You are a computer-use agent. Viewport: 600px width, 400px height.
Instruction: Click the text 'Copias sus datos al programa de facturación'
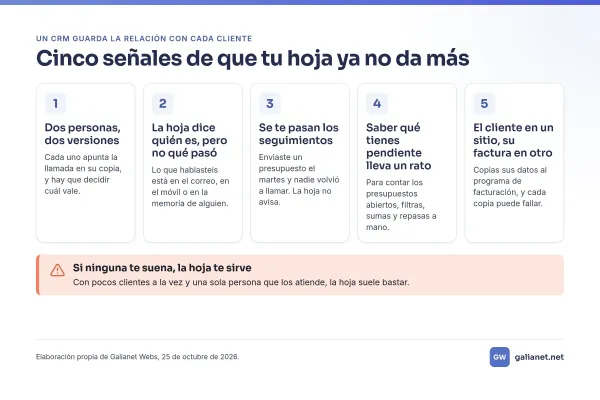[x=510, y=181]
